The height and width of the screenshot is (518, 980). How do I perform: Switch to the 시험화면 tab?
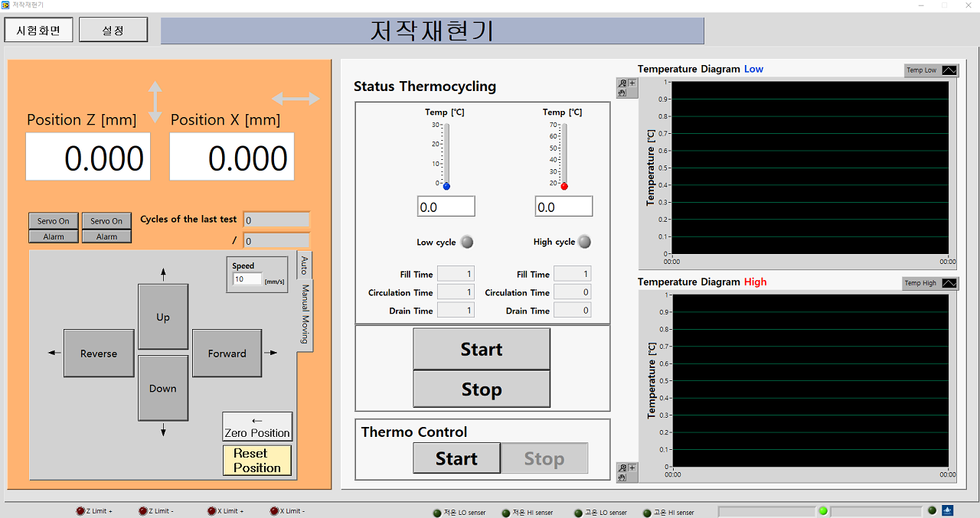[38, 30]
